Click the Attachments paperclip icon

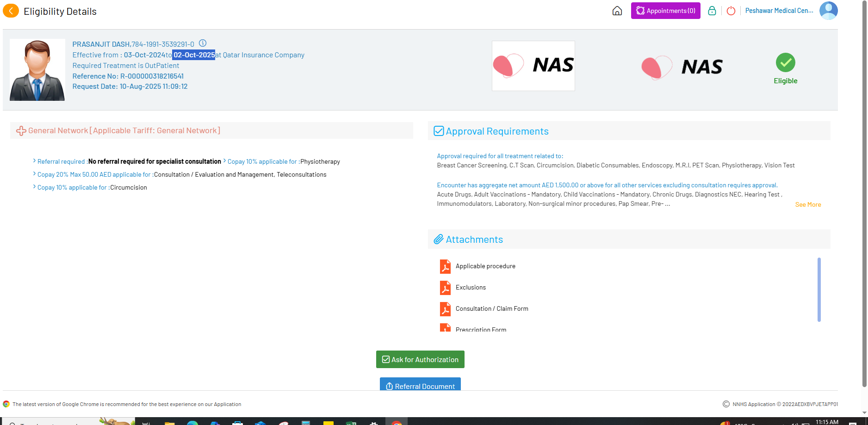(x=439, y=239)
